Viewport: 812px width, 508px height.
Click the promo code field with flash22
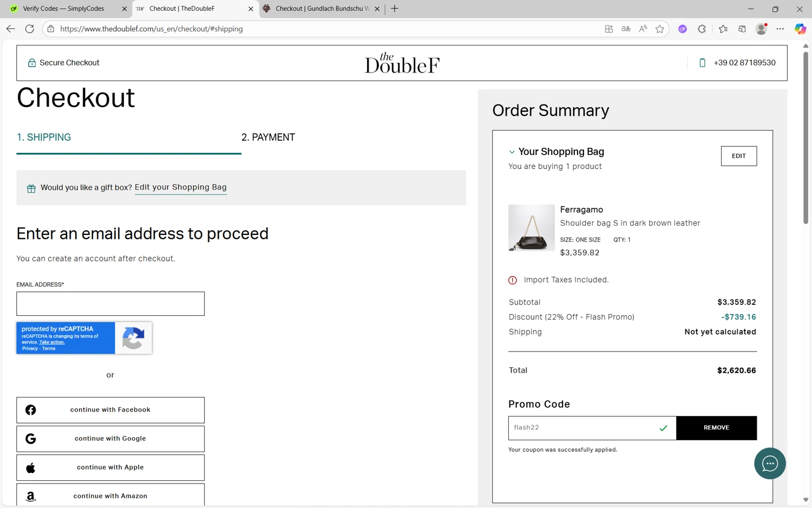[592, 428]
